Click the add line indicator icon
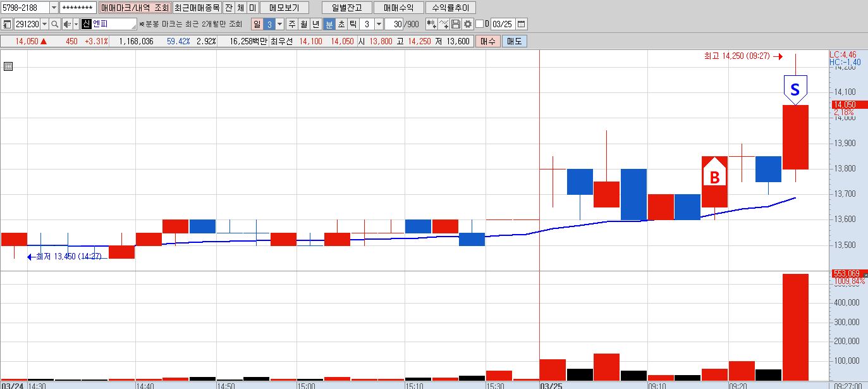This screenshot has height=389, width=868. pyautogui.click(x=444, y=24)
